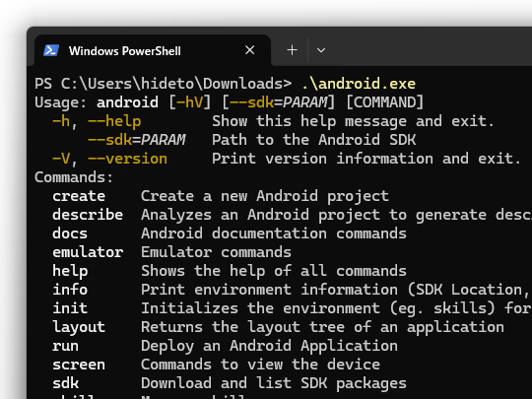Screen dimensions: 532x399
Task: Click 'Path to the Android SDK' description
Action: [x=314, y=140]
